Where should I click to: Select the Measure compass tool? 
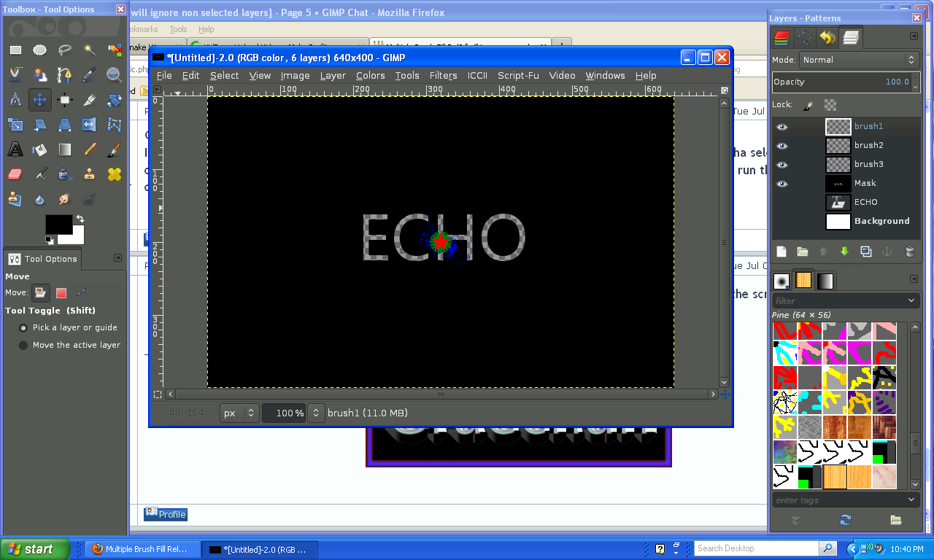(15, 99)
